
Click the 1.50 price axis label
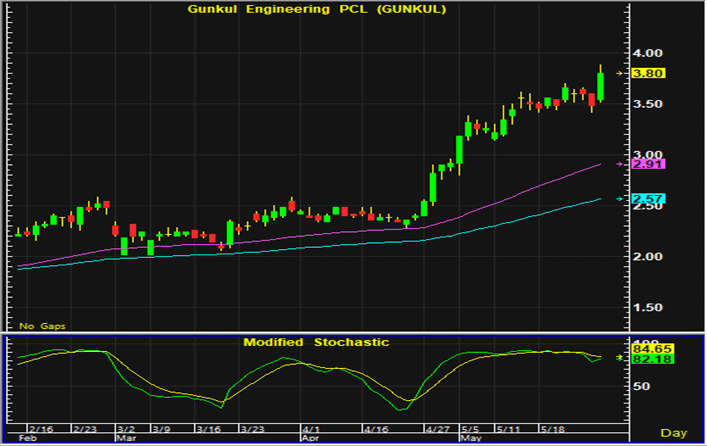coord(647,308)
